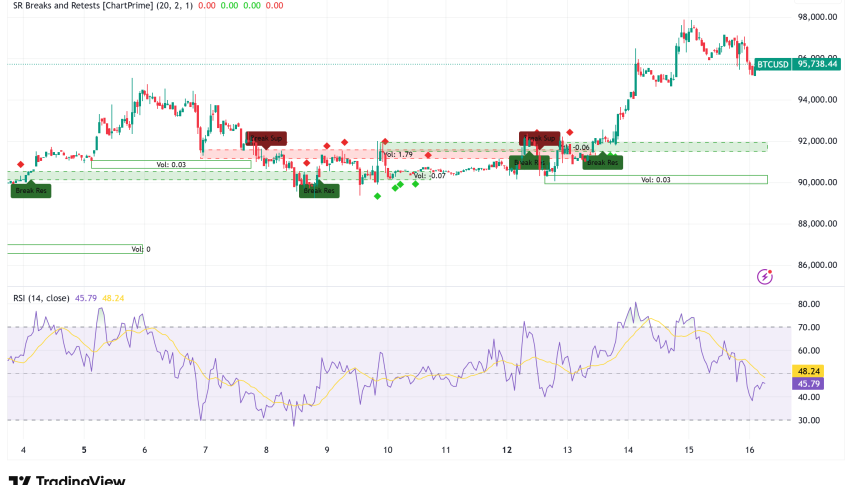
Task: Click the red diamond marker near date 4
Action: [21, 164]
